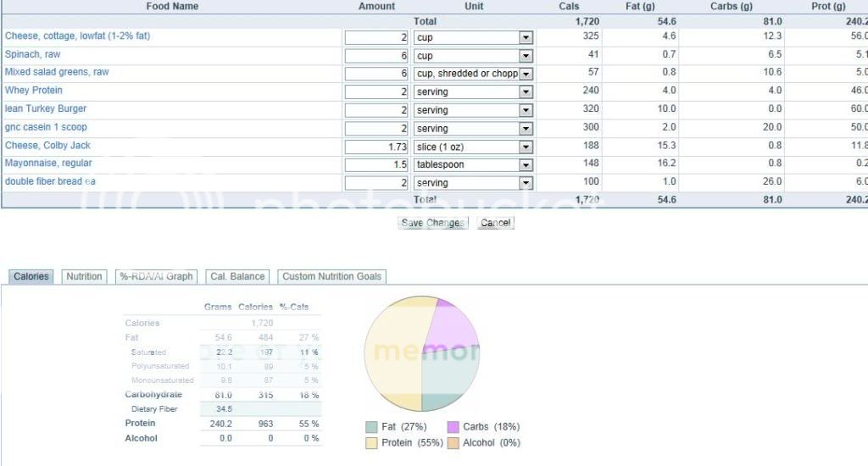Click amount field for Spinach, raw
The image size is (868, 466).
(377, 56)
